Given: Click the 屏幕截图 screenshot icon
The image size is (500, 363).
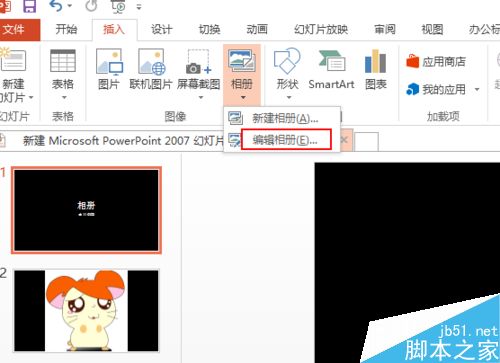Looking at the screenshot, I should 199,62.
